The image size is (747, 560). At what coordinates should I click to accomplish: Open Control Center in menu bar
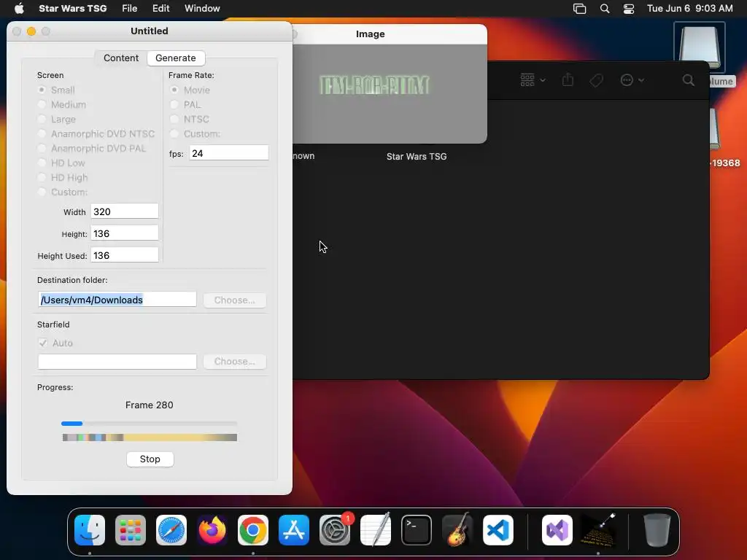(629, 9)
